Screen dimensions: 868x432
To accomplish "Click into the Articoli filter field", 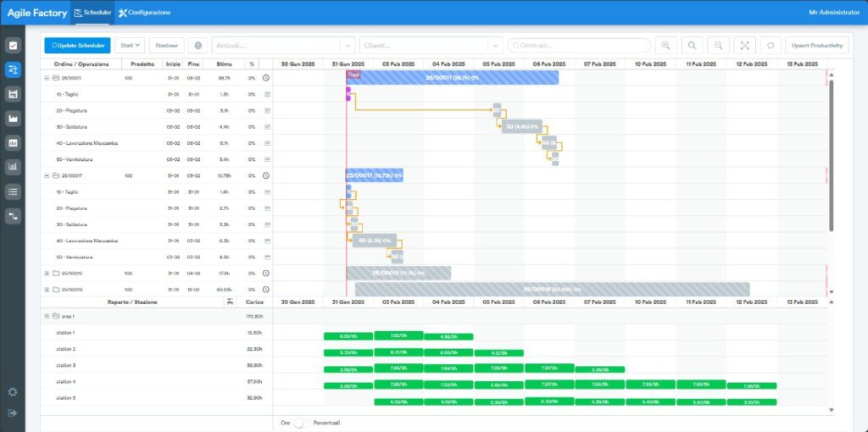I will pyautogui.click(x=277, y=46).
